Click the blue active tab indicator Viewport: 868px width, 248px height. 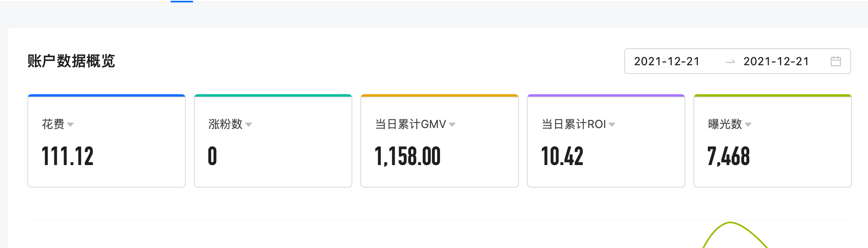tap(182, 1)
